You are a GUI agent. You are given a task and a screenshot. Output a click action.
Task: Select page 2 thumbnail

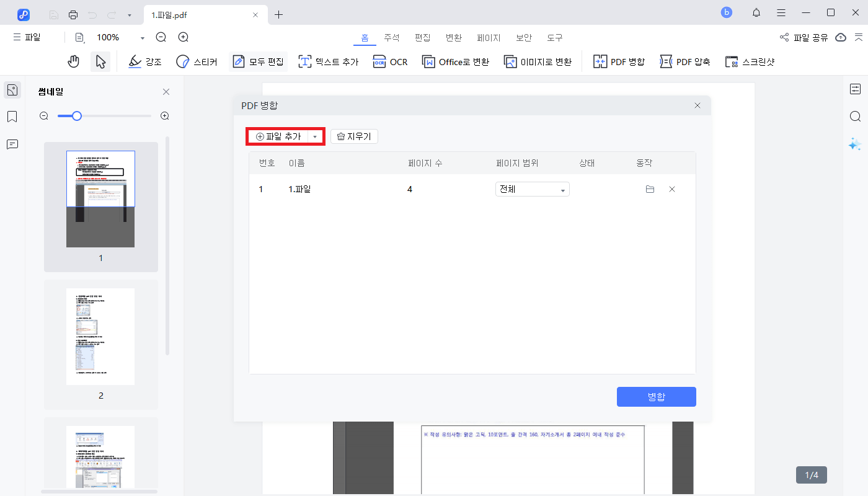point(100,344)
